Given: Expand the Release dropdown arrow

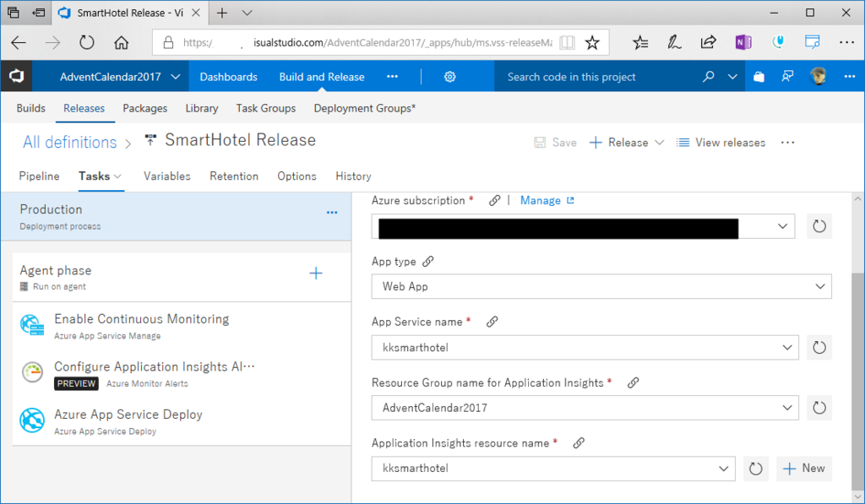Looking at the screenshot, I should (x=659, y=143).
